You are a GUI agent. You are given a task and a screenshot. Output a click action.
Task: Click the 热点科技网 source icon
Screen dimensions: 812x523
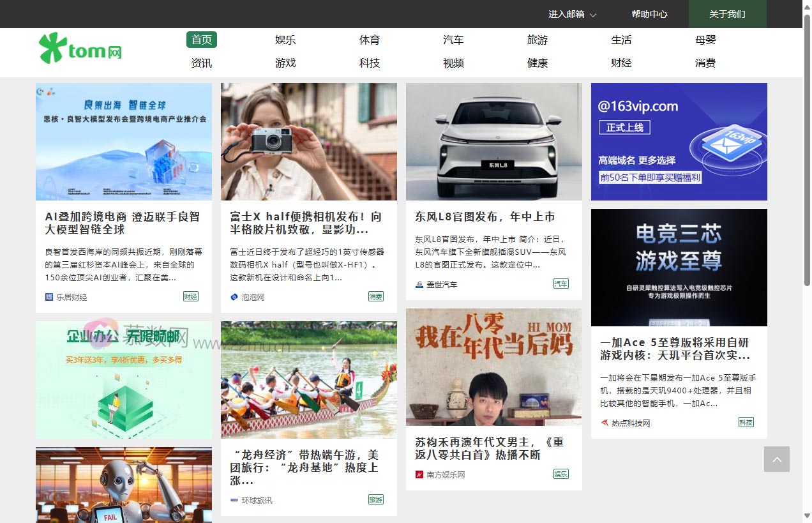coord(605,423)
